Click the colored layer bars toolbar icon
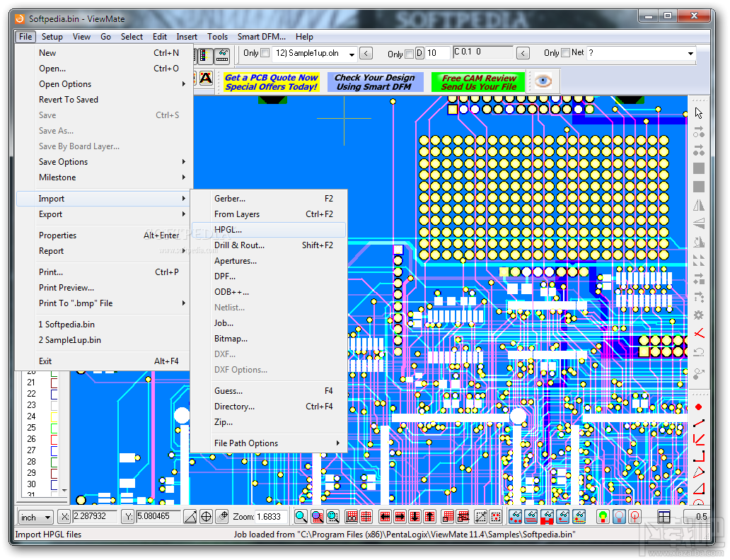Viewport: 730px width, 560px height. coord(204,56)
